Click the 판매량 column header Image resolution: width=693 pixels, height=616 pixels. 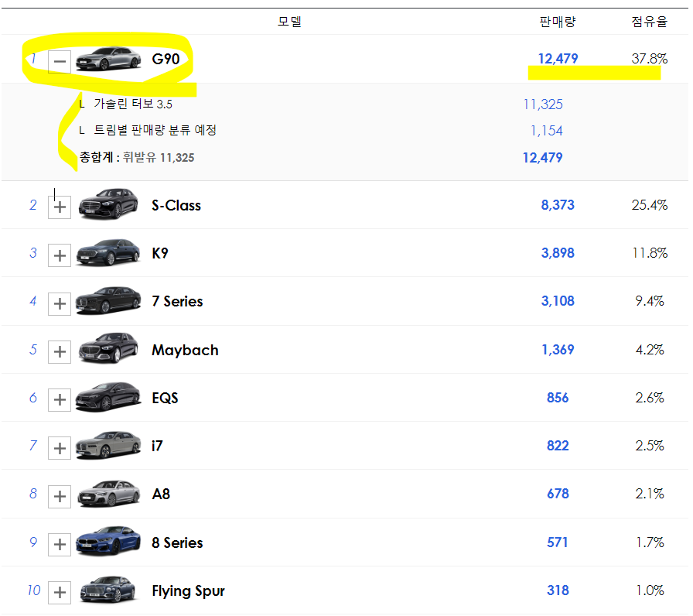point(558,21)
